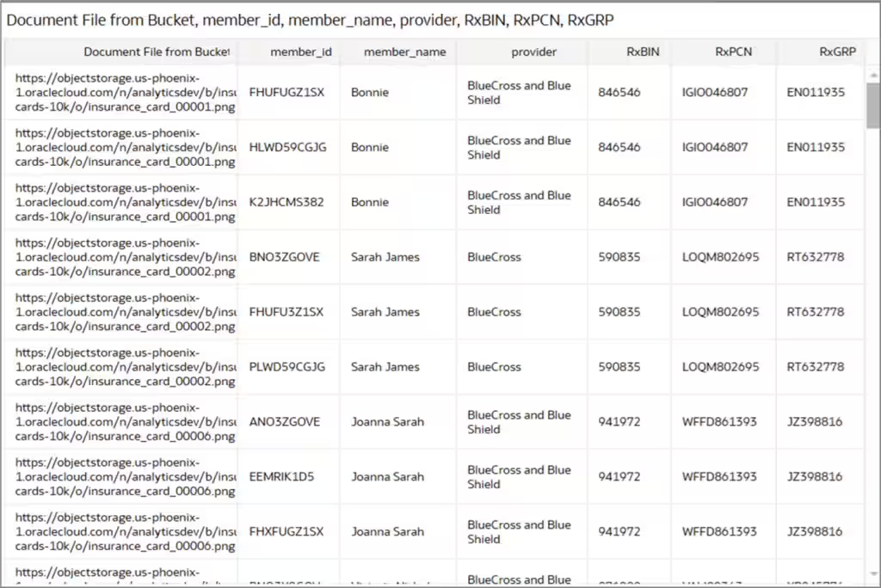Open the insurance_card_00006.png URL in EEMRIK1D5 row
The height and width of the screenshot is (588, 881).
pos(126,477)
